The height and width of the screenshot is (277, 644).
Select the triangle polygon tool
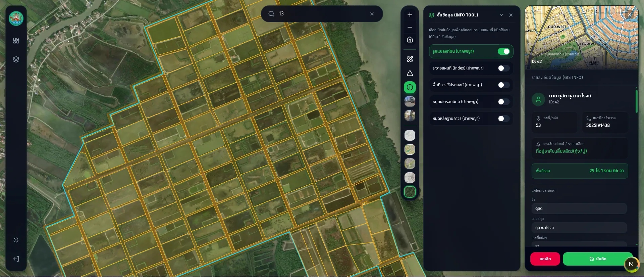(x=410, y=74)
